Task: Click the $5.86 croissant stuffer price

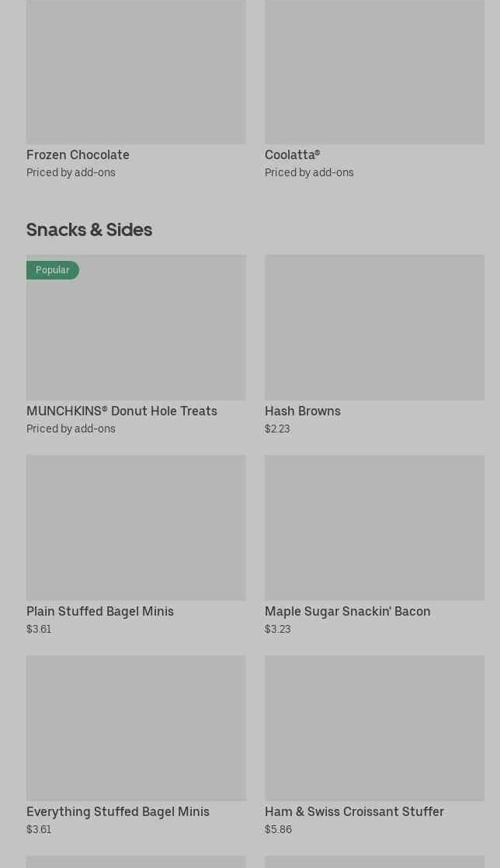Action: (x=278, y=829)
